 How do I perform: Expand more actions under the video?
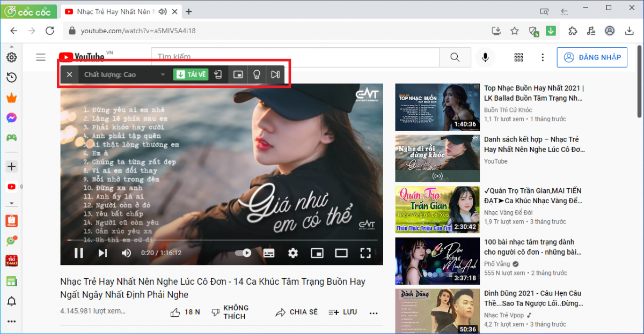[x=374, y=313]
